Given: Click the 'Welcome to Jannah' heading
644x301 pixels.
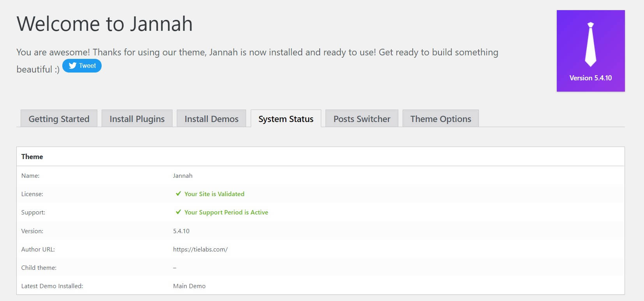Looking at the screenshot, I should point(104,24).
